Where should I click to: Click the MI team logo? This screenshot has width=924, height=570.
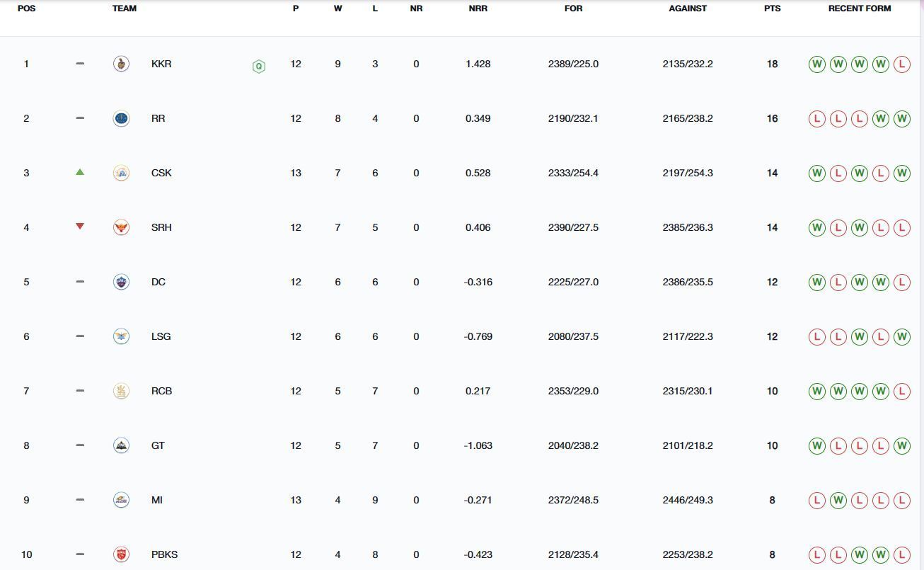121,500
